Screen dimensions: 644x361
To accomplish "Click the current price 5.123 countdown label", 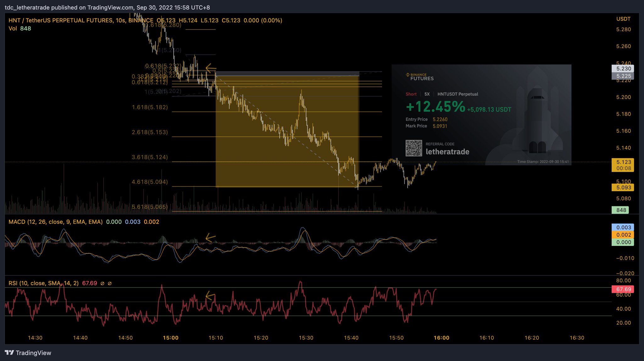I will coord(623,165).
